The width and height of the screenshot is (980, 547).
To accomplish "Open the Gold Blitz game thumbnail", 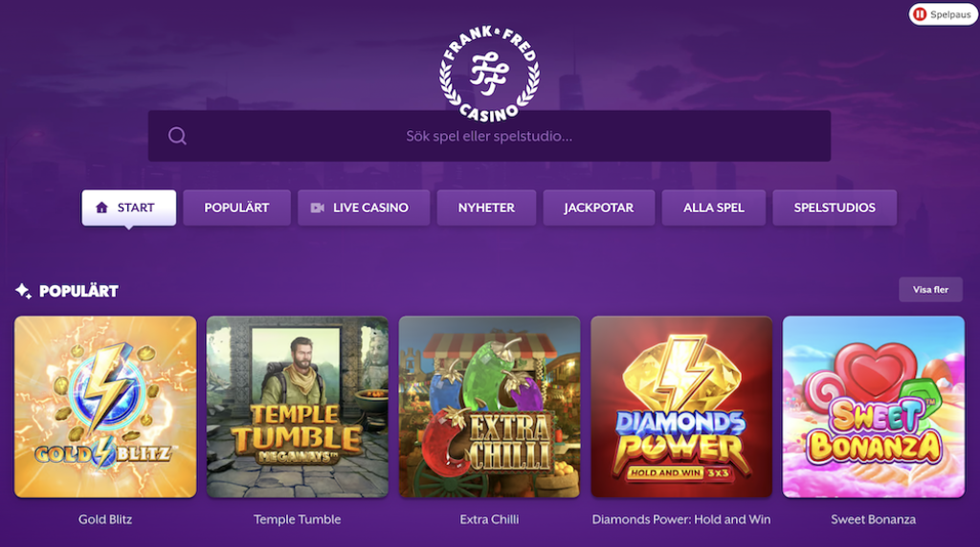I will coord(105,406).
